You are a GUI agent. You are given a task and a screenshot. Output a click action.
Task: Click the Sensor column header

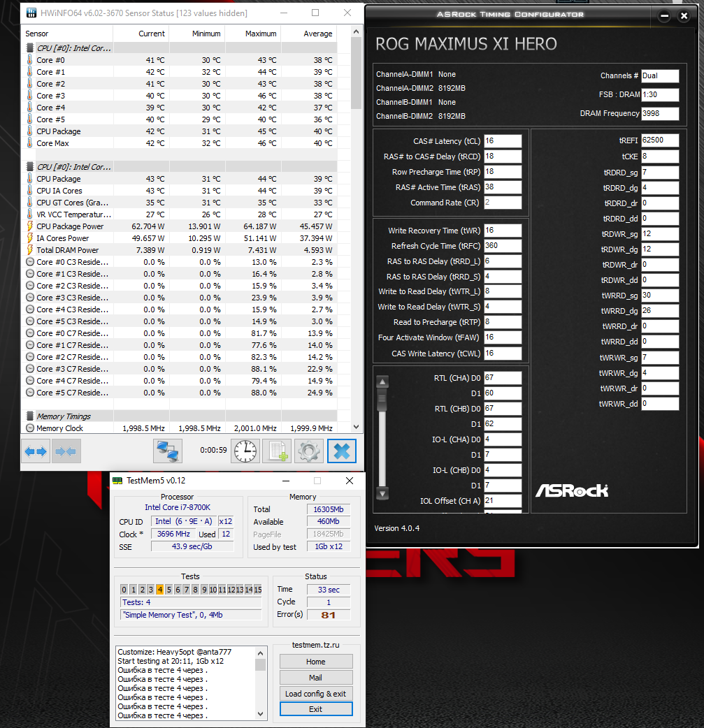click(67, 34)
